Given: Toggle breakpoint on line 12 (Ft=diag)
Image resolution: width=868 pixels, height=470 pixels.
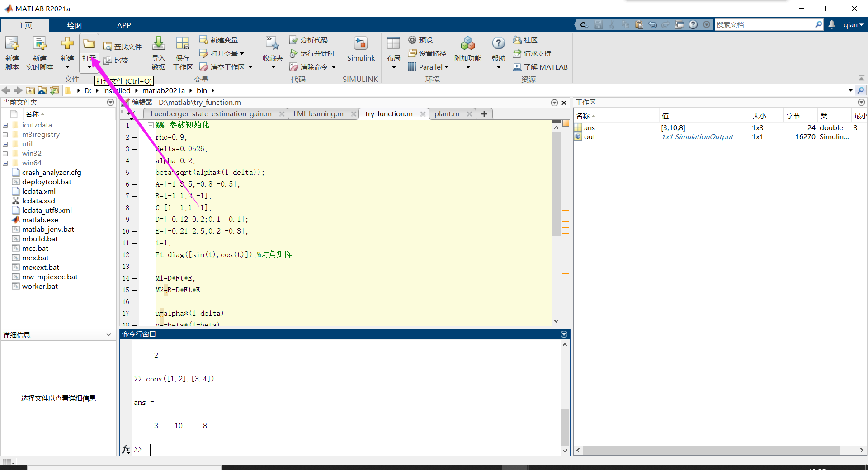Looking at the screenshot, I should (135, 255).
